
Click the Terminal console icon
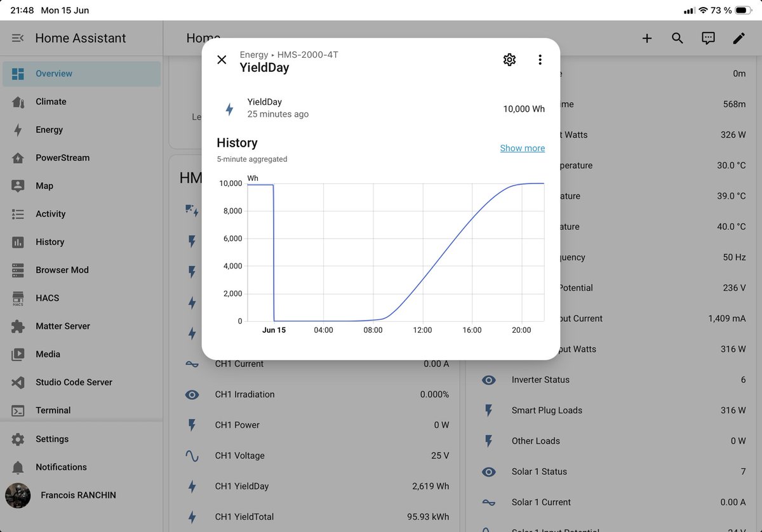[x=18, y=411]
